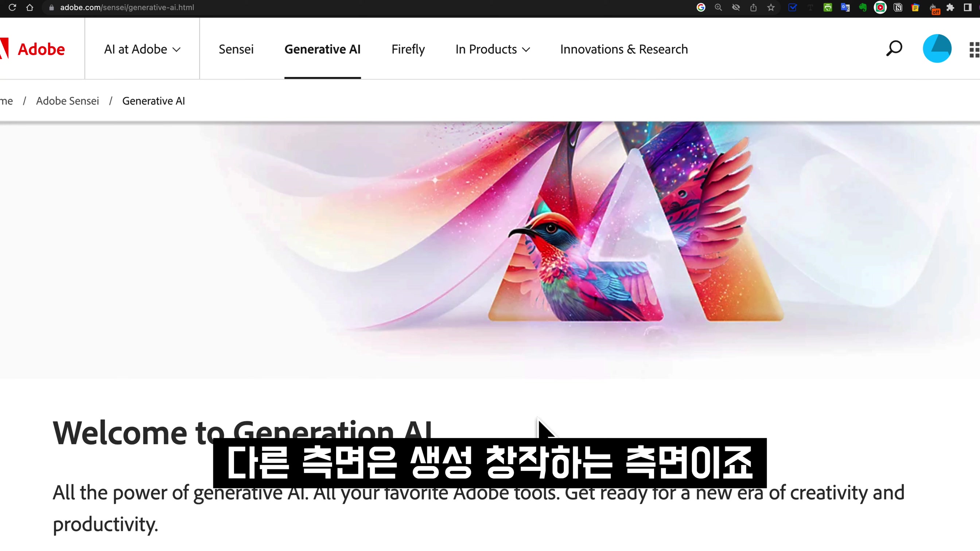Image resolution: width=980 pixels, height=551 pixels.
Task: Open the page zoom magnifier icon
Action: 718,7
